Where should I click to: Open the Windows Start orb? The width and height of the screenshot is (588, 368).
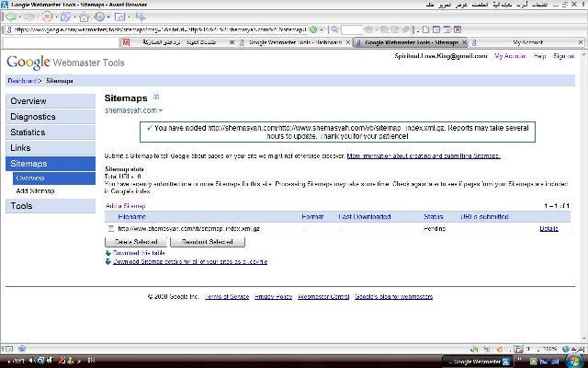tap(575, 361)
